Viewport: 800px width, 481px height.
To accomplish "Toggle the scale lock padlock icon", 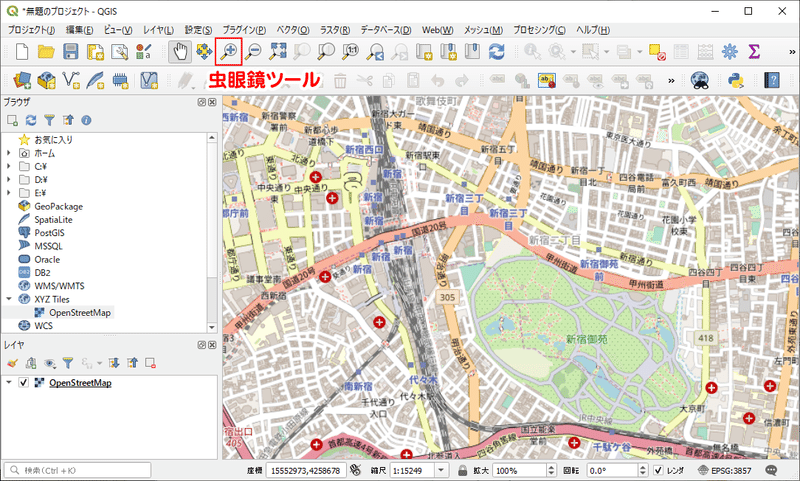I will pos(462,470).
